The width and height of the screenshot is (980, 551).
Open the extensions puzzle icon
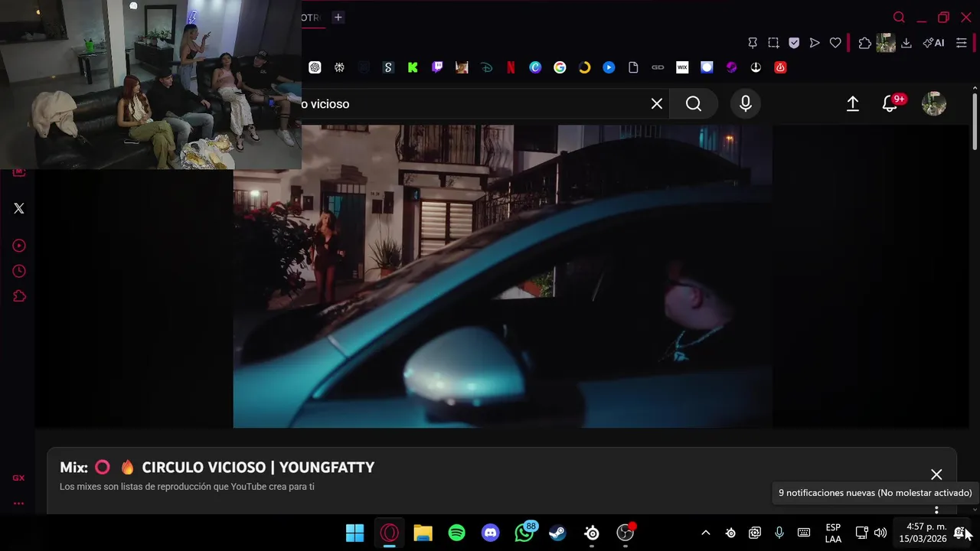point(865,43)
